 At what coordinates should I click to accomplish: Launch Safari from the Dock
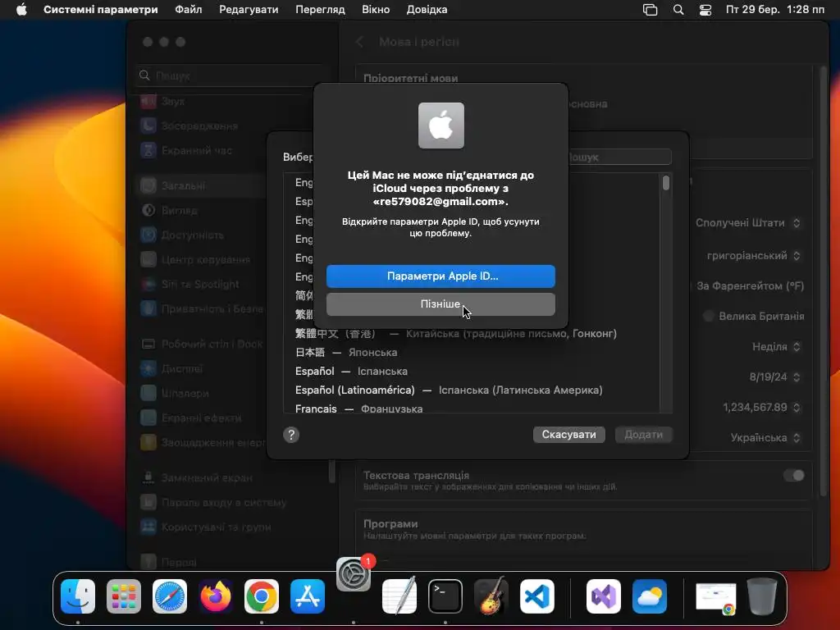170,596
